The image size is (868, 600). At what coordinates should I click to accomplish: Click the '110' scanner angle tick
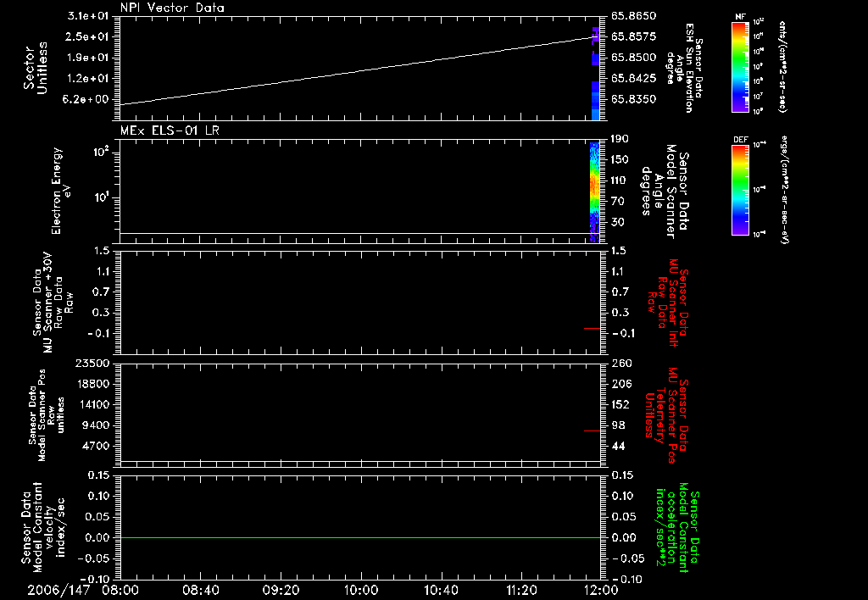tap(617, 181)
